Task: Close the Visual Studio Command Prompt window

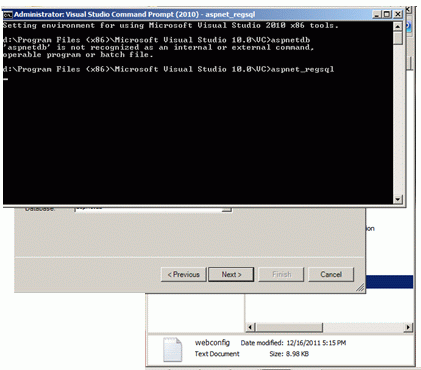Action: (x=398, y=14)
